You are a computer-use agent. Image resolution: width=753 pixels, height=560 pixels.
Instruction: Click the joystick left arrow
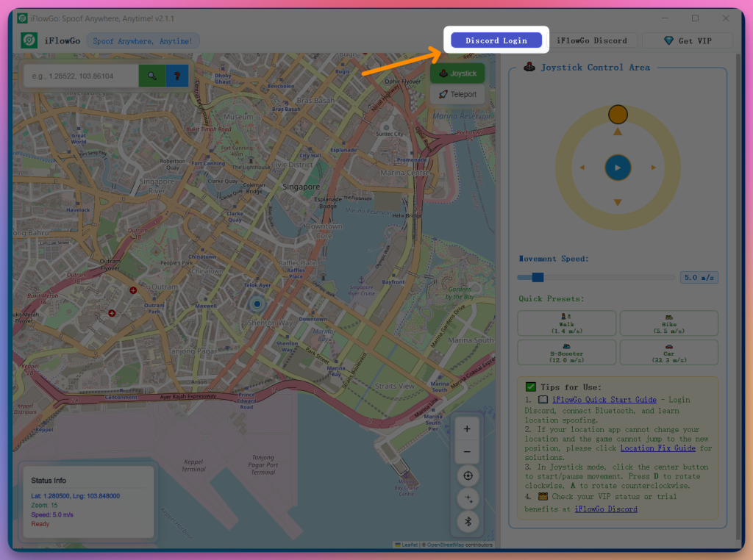coord(582,168)
